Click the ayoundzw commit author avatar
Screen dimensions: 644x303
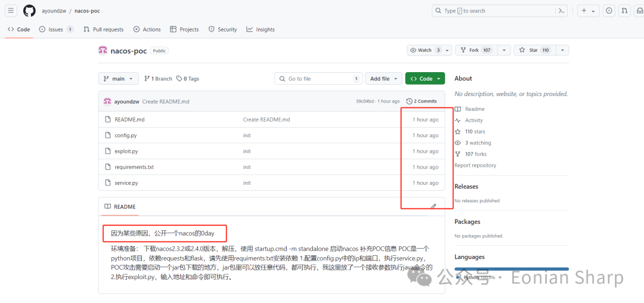pos(107,101)
